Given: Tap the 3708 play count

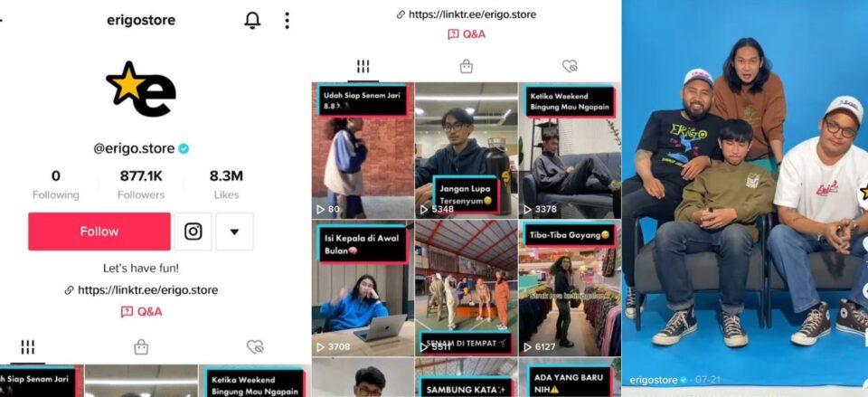Looking at the screenshot, I should 334,346.
